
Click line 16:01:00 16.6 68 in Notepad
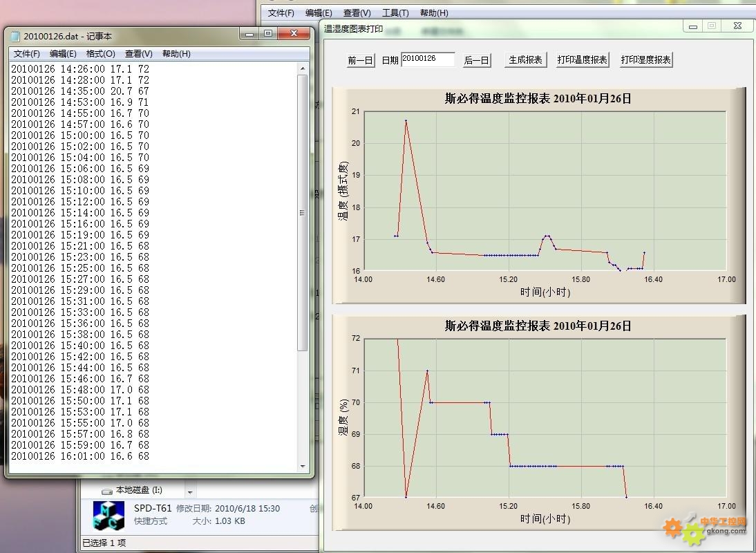click(80, 456)
